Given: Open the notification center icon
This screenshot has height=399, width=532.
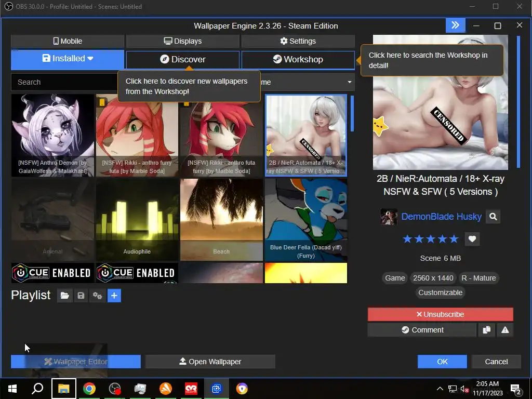Looking at the screenshot, I should (516, 389).
